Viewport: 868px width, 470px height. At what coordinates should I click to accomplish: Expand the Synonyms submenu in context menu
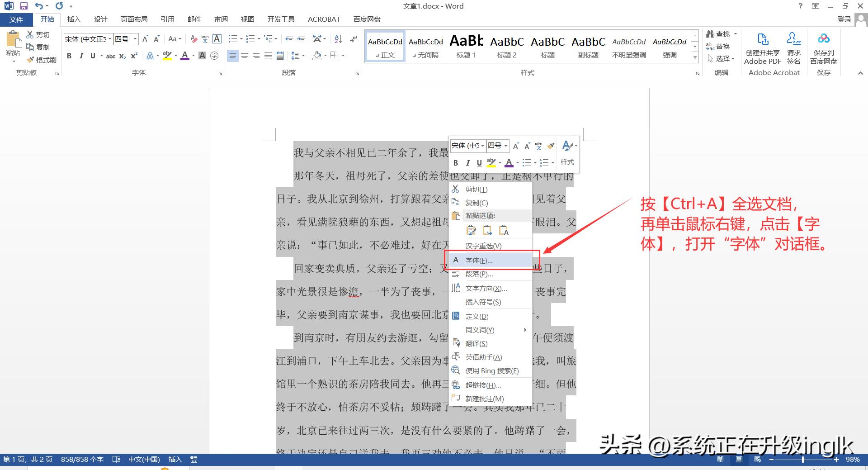point(525,330)
